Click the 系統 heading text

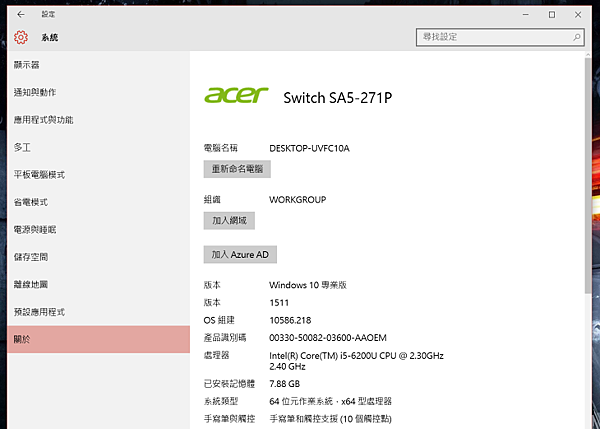pos(50,38)
